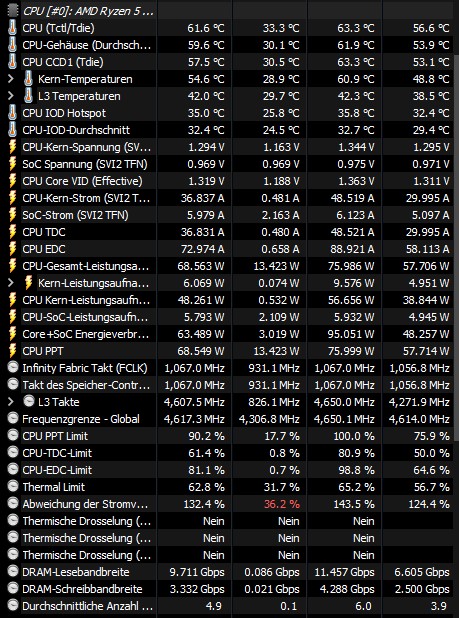Click thermometer icon beside CPU IOD Hotspot
459x618 pixels.
tap(13, 113)
